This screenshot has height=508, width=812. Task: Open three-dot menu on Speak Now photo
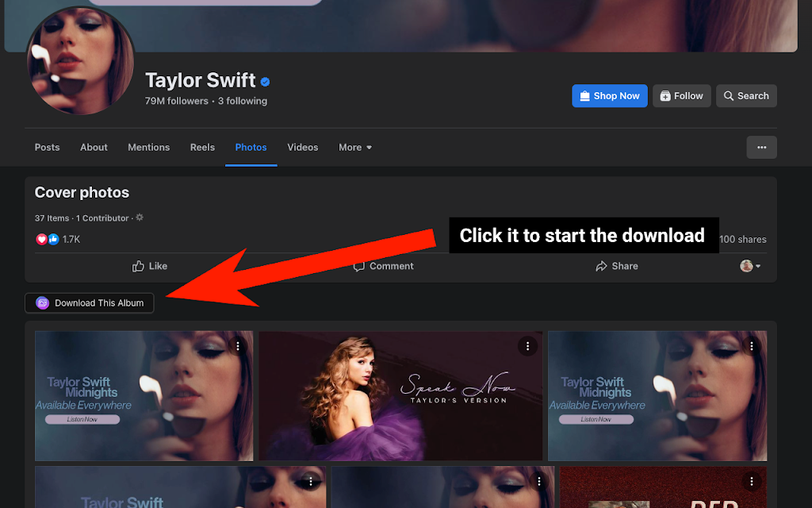click(x=527, y=346)
